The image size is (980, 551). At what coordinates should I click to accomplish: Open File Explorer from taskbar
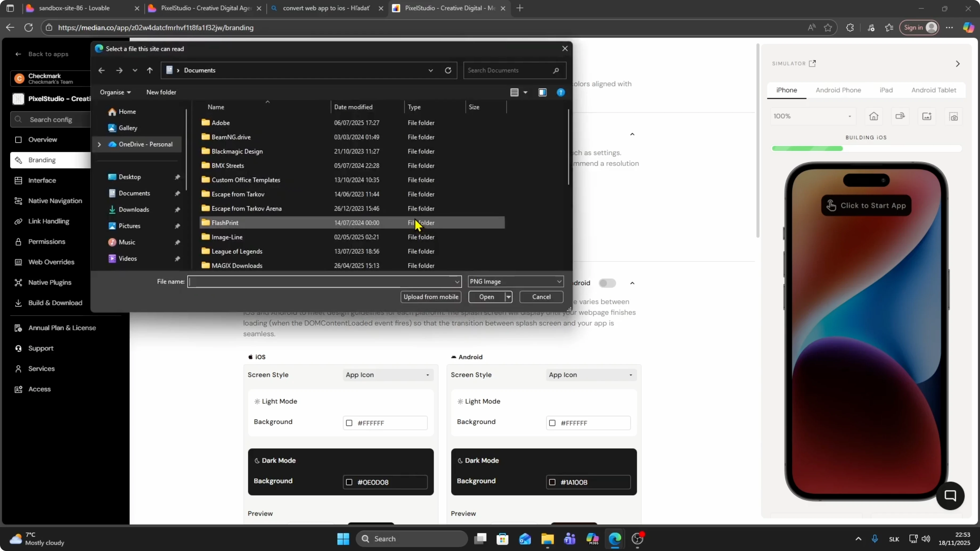[547, 539]
